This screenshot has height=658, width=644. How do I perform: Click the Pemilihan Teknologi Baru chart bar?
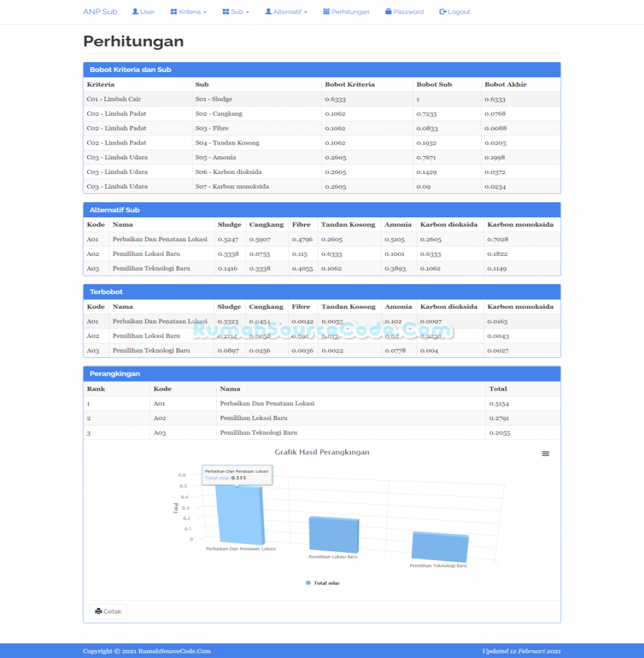tap(439, 547)
